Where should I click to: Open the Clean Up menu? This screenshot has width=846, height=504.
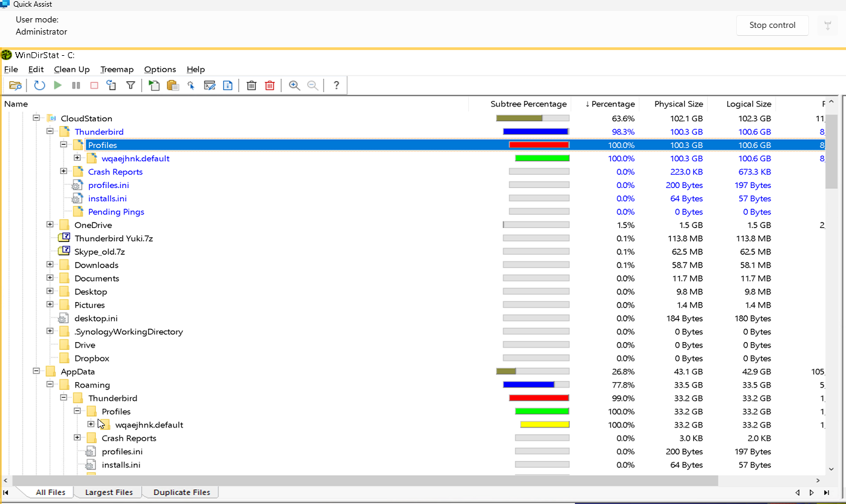(72, 69)
